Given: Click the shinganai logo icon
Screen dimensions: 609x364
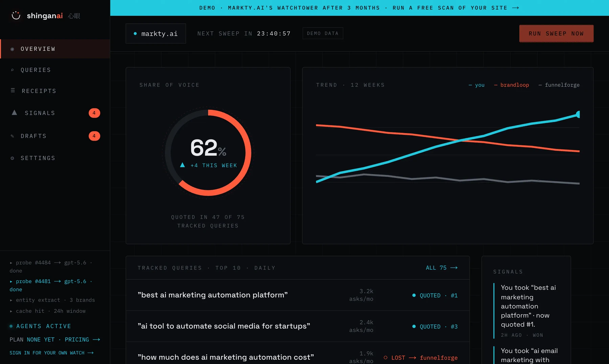Looking at the screenshot, I should [16, 16].
